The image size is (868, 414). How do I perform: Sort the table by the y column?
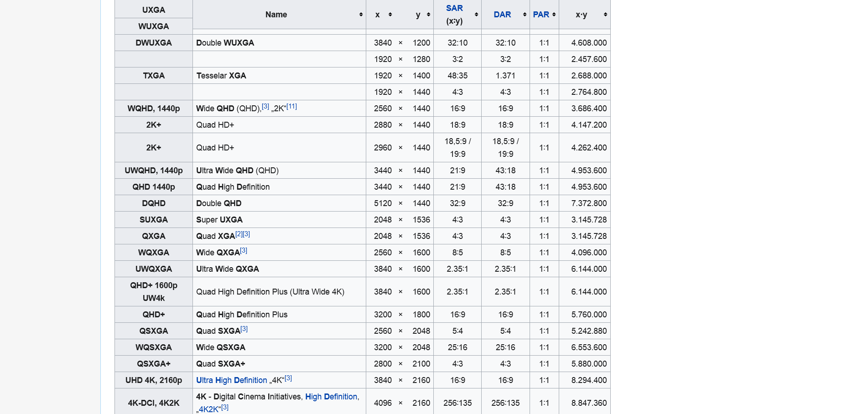point(429,14)
